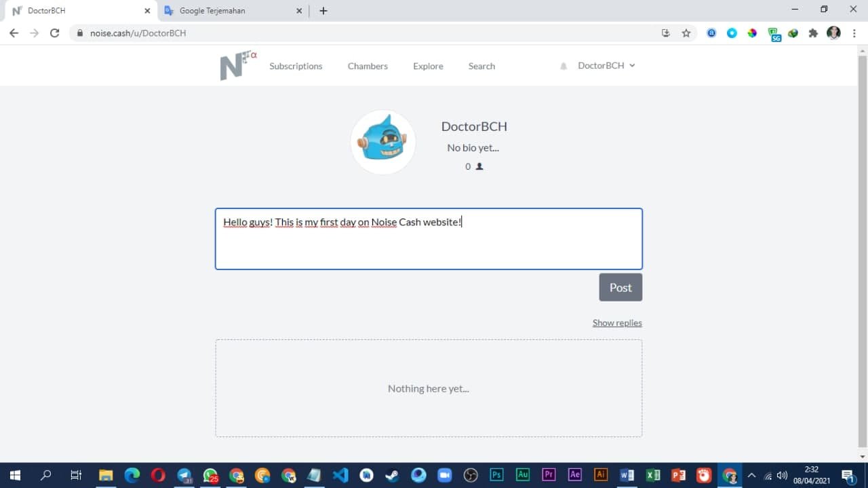Click the install app icon in address bar

[666, 33]
